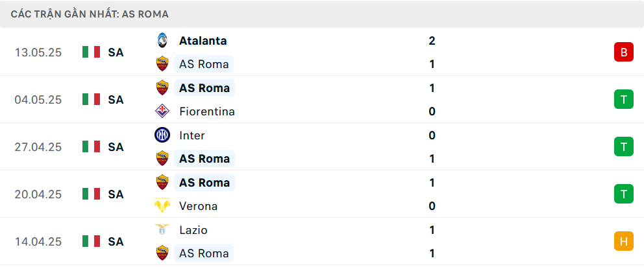Click the 27.04.25 match date
Viewport: 644px width, 267px height.
38,147
